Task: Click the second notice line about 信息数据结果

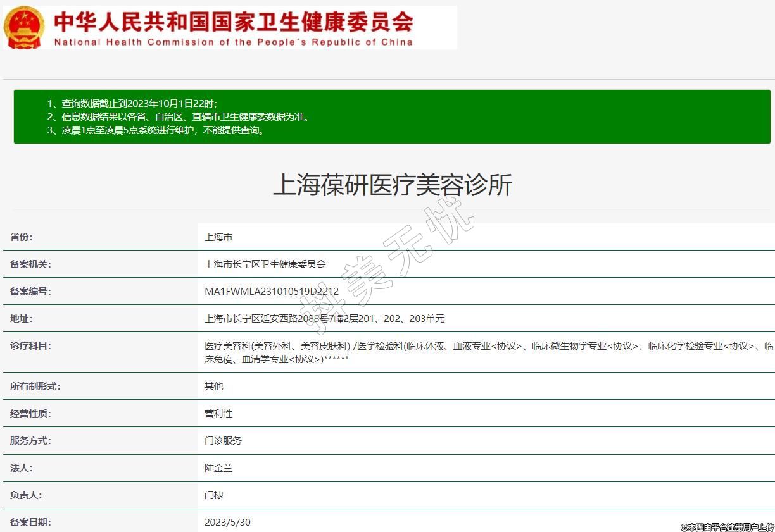Action: pos(178,117)
